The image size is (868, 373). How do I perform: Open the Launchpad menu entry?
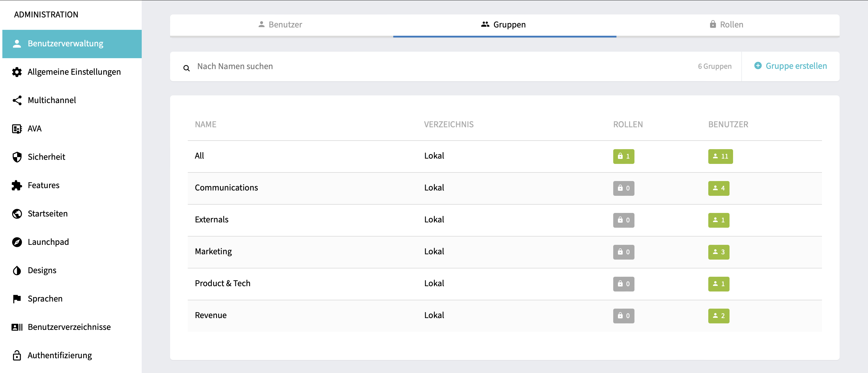[x=72, y=242]
